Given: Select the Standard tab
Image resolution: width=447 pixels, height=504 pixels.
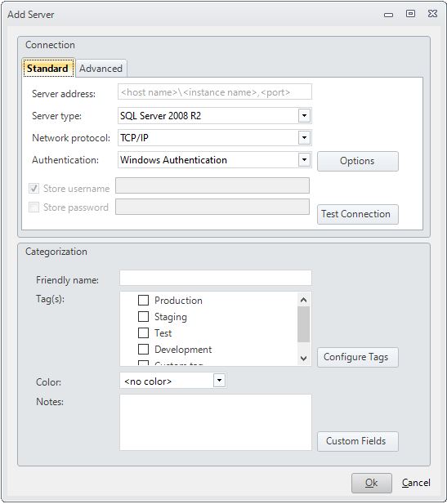Looking at the screenshot, I should click(x=48, y=68).
